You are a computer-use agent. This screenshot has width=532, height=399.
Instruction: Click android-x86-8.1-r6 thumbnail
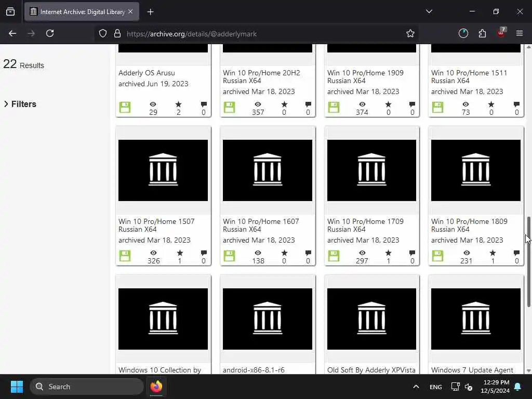coord(268,319)
